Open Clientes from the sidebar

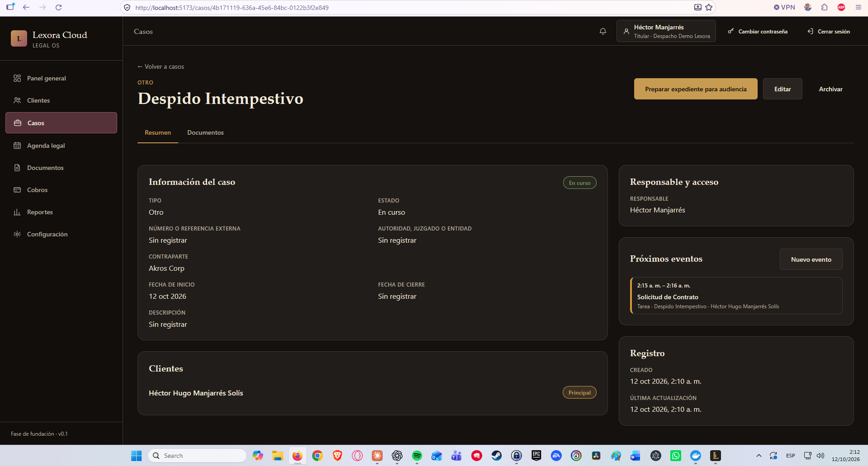(61, 100)
